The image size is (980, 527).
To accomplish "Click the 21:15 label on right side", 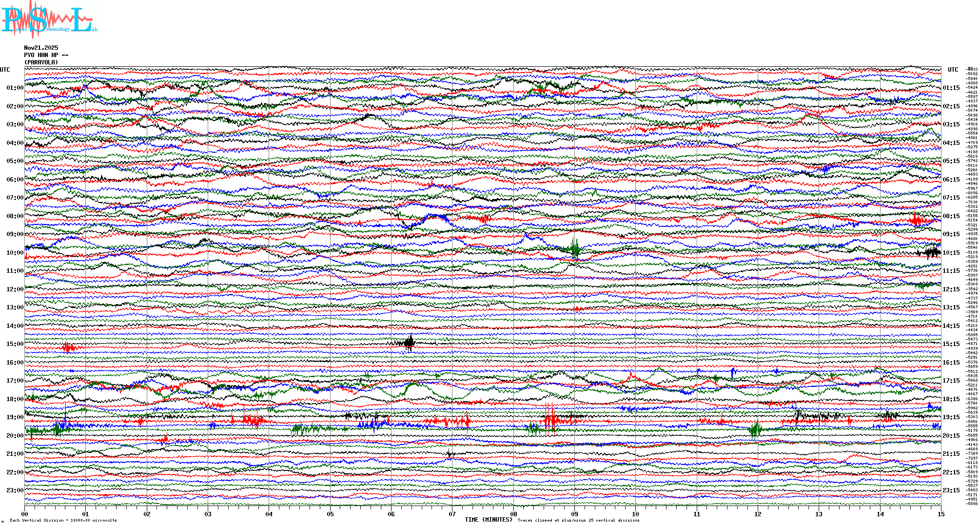I will pyautogui.click(x=951, y=454).
